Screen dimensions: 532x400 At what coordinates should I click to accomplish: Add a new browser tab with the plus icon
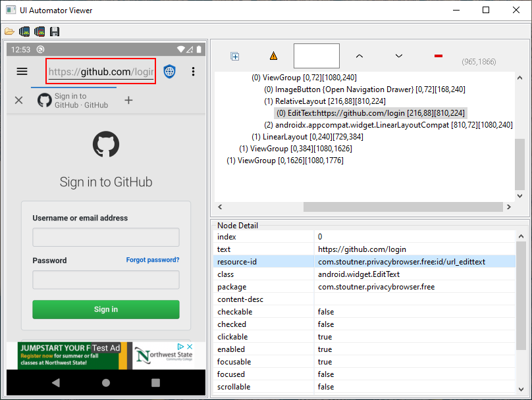pyautogui.click(x=128, y=101)
